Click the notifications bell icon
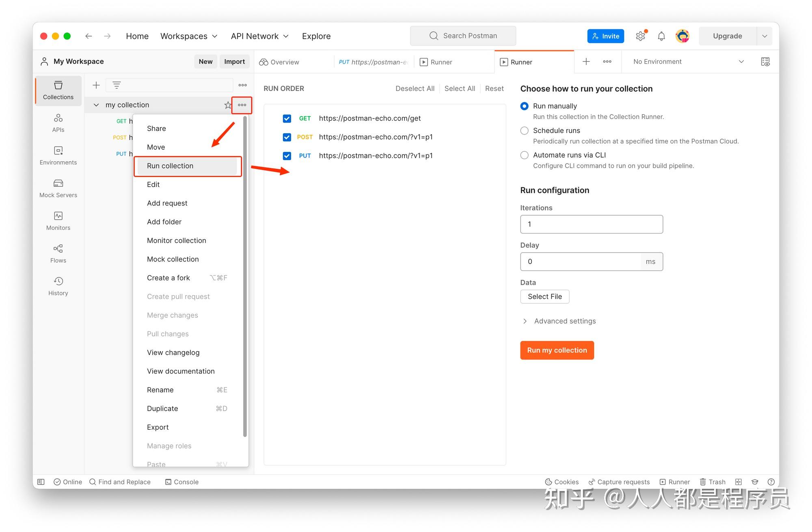This screenshot has width=812, height=532. [x=661, y=36]
